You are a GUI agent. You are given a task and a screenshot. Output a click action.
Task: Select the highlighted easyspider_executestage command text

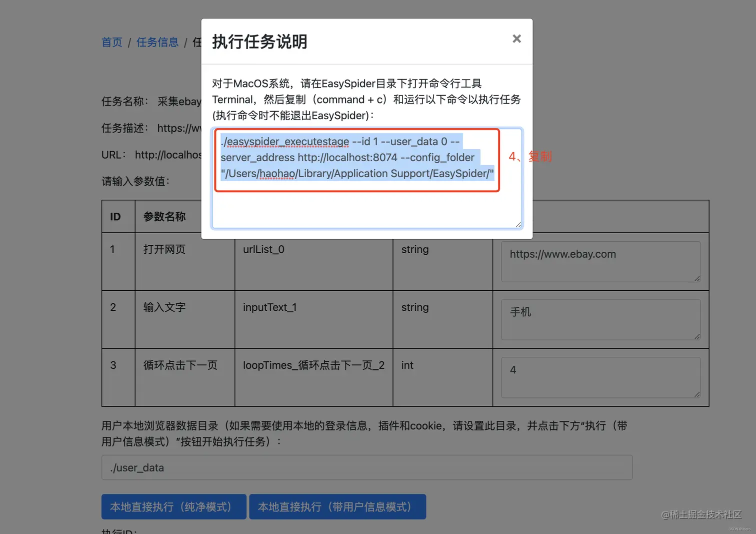point(357,157)
